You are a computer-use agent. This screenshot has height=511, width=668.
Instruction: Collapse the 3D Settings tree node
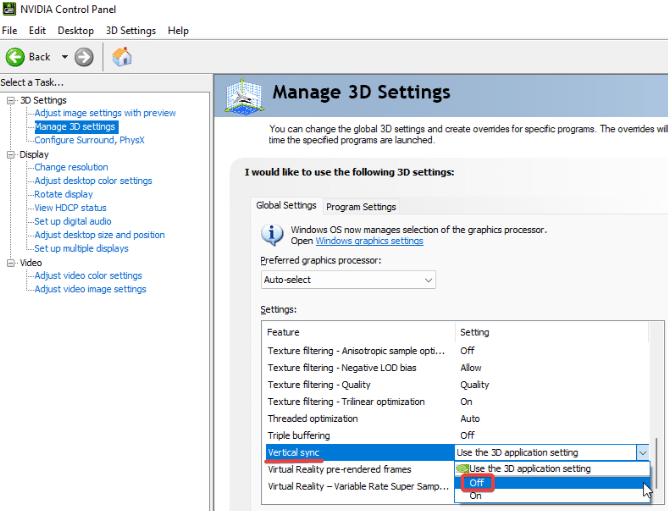pos(11,100)
